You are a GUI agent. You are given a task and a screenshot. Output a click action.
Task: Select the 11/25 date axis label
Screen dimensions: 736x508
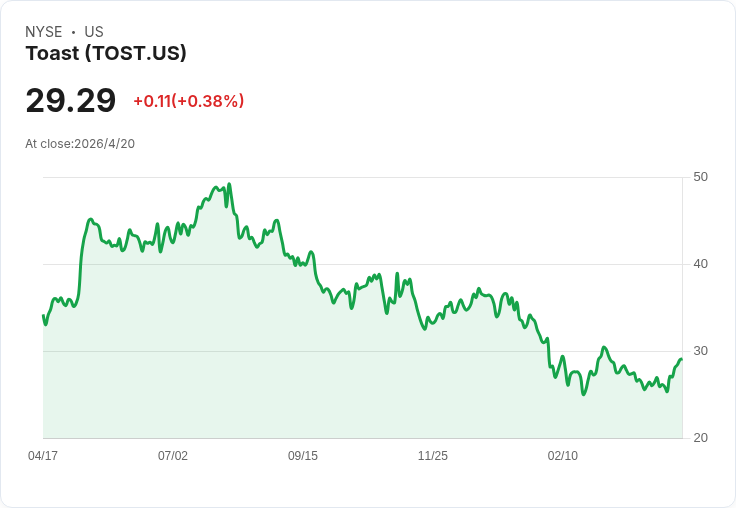click(433, 455)
